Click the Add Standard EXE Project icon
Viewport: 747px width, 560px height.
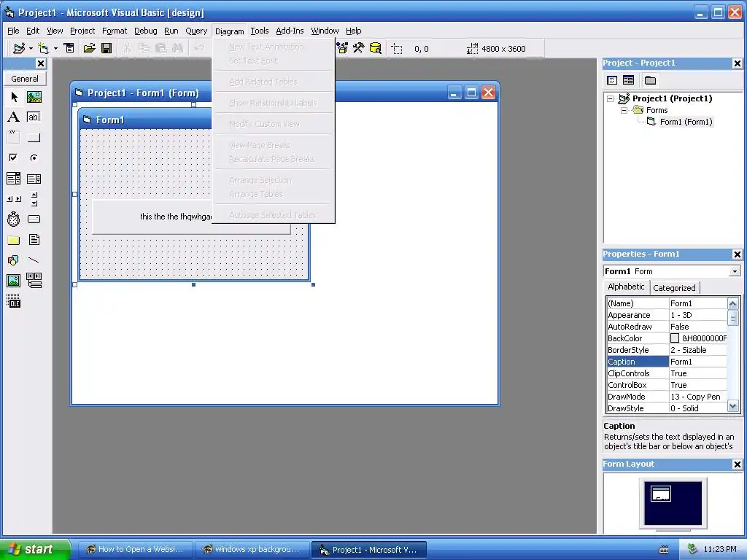tap(19, 48)
